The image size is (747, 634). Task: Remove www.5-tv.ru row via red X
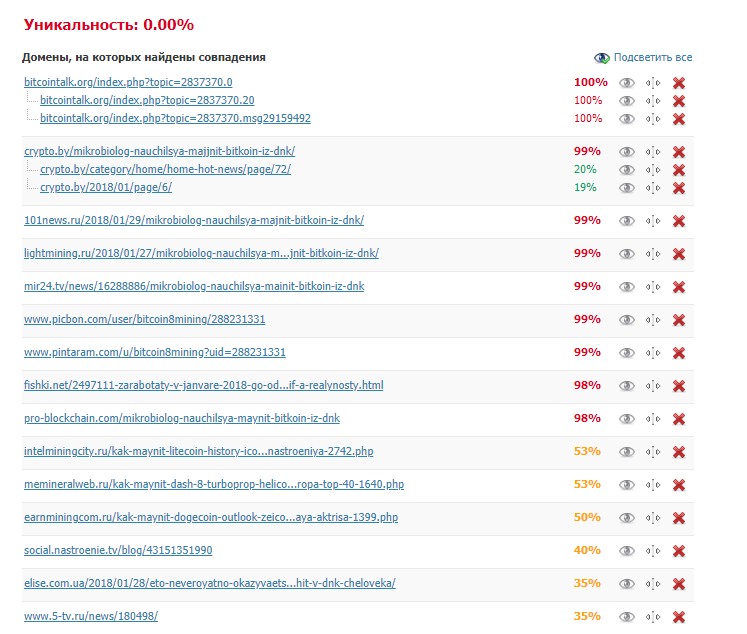[679, 617]
